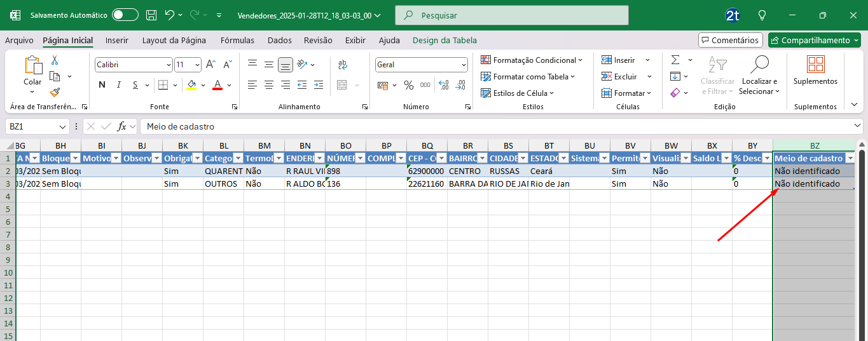Apply percent style with the % icon
Viewport: 868px width, 341px height.
pos(409,85)
